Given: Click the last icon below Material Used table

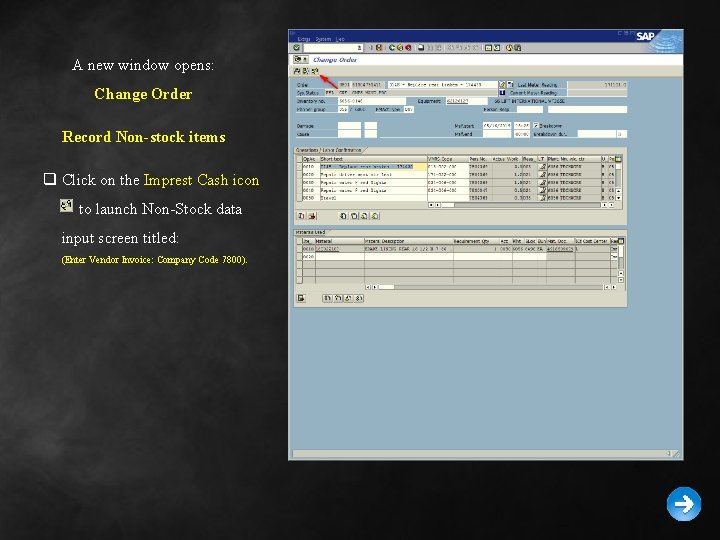Looking at the screenshot, I should point(359,298).
